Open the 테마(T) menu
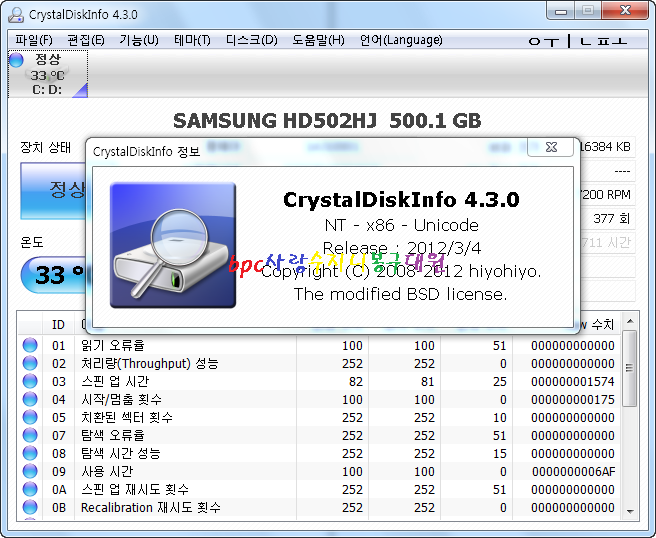 click(192, 40)
